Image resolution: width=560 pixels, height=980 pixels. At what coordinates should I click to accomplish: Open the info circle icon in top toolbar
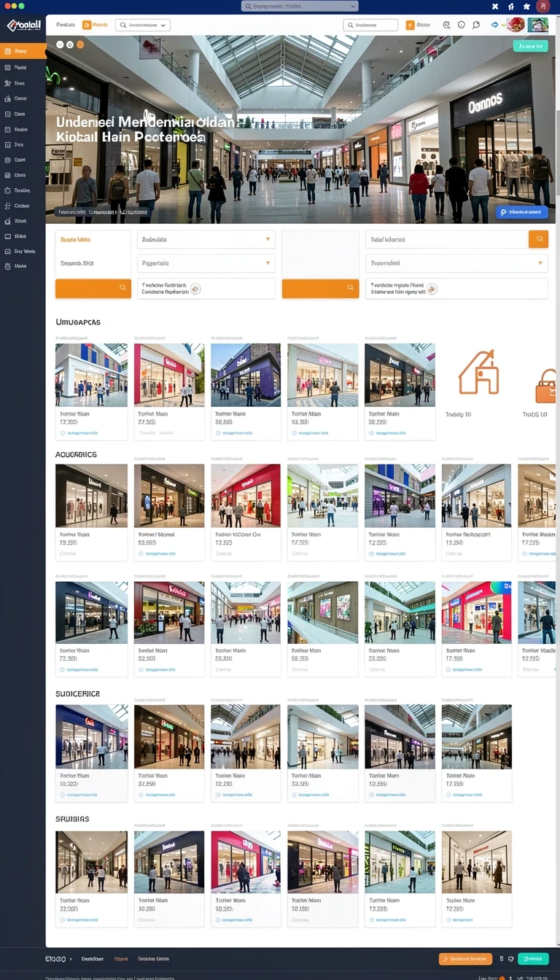tap(462, 25)
